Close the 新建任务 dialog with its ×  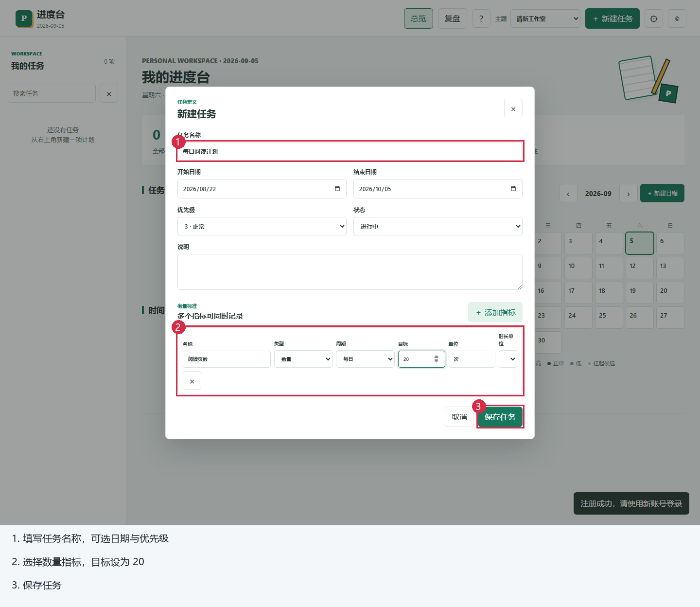513,108
